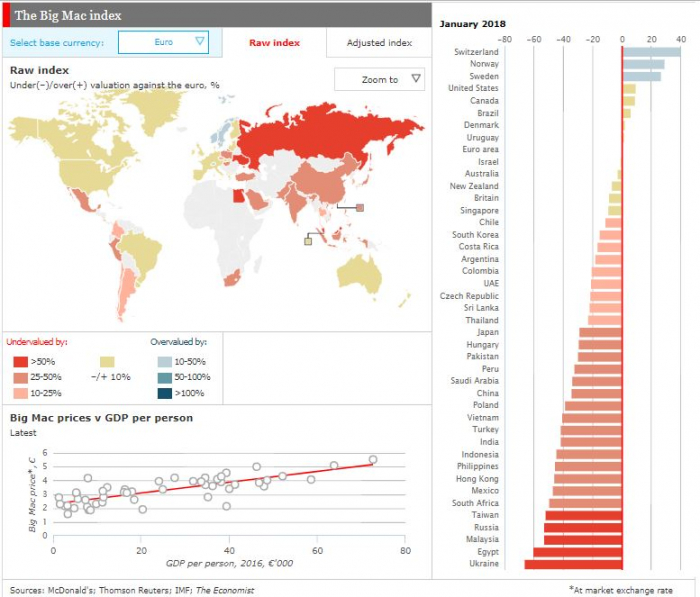
Task: Click the 25-50% undervalued swatch
Action: pos(21,378)
